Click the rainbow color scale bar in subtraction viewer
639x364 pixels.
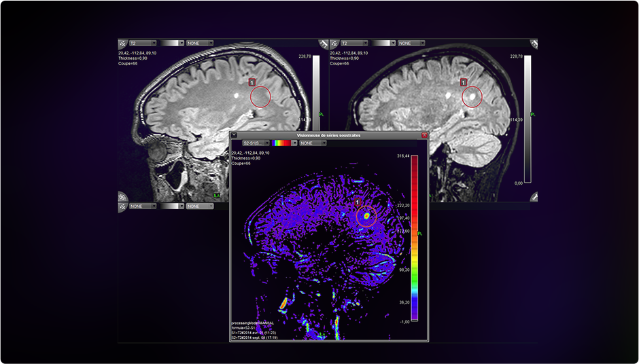414,238
